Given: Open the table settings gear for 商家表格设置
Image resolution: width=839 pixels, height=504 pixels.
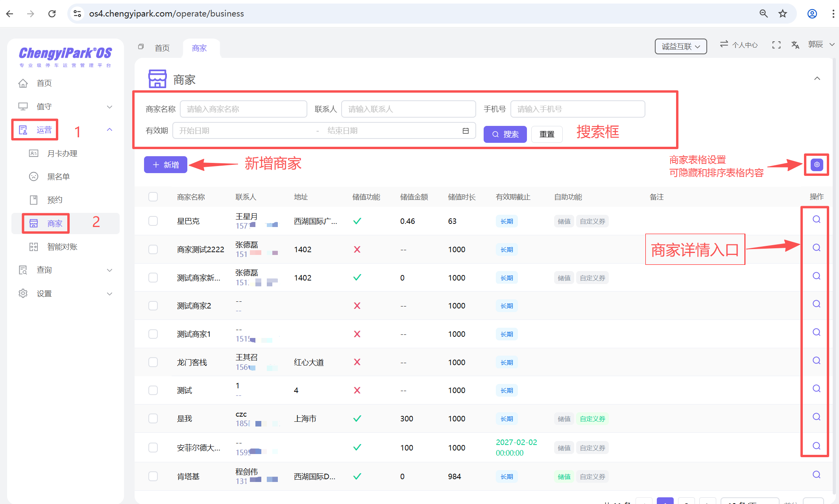Looking at the screenshot, I should pyautogui.click(x=816, y=164).
